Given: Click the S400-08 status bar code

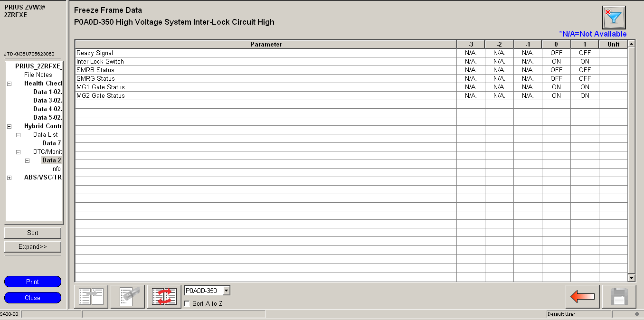Looking at the screenshot, I should click(x=9, y=314).
